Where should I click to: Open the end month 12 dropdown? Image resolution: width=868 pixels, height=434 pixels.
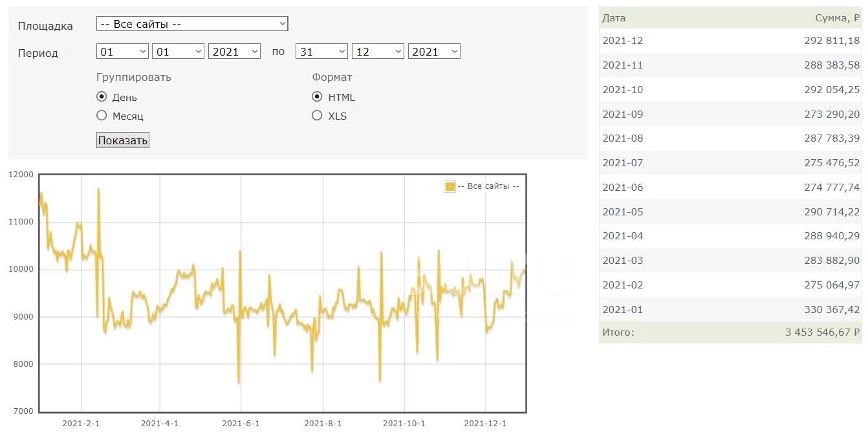[378, 52]
